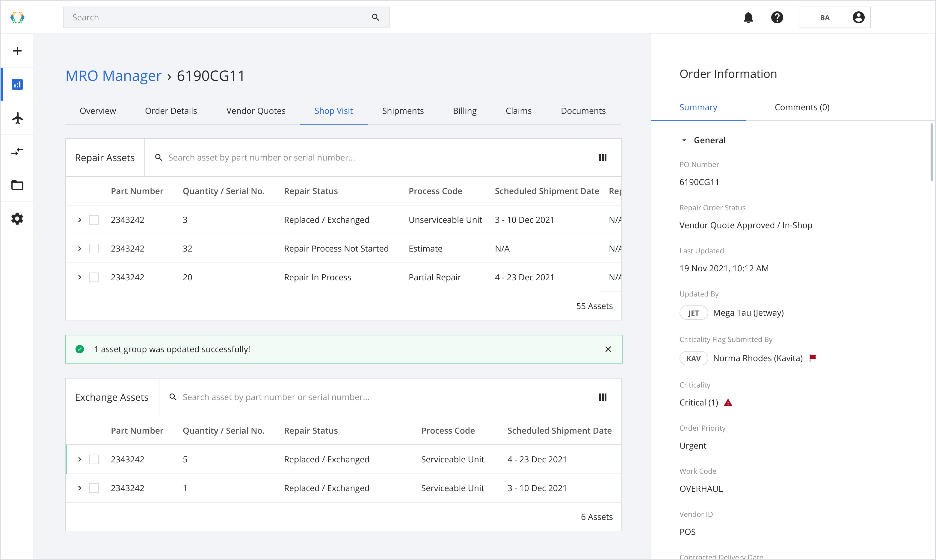The height and width of the screenshot is (560, 936).
Task: Select checkbox for exchange asset quantity 1
Action: [x=94, y=488]
